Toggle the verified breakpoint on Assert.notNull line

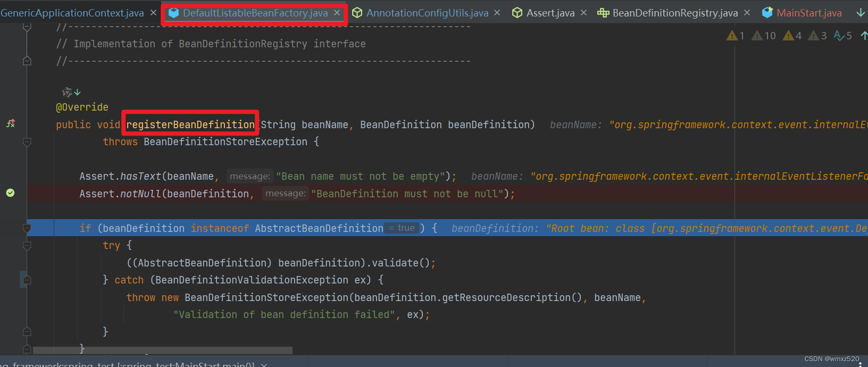(10, 193)
